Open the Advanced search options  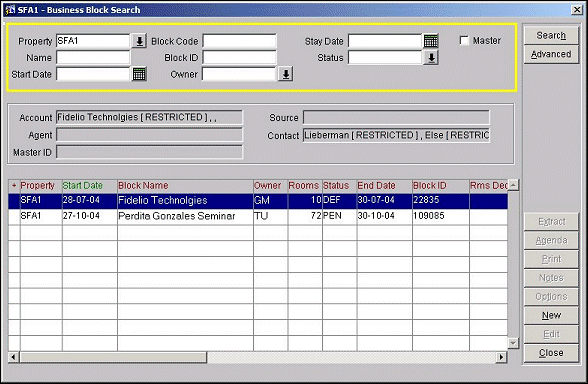(551, 54)
